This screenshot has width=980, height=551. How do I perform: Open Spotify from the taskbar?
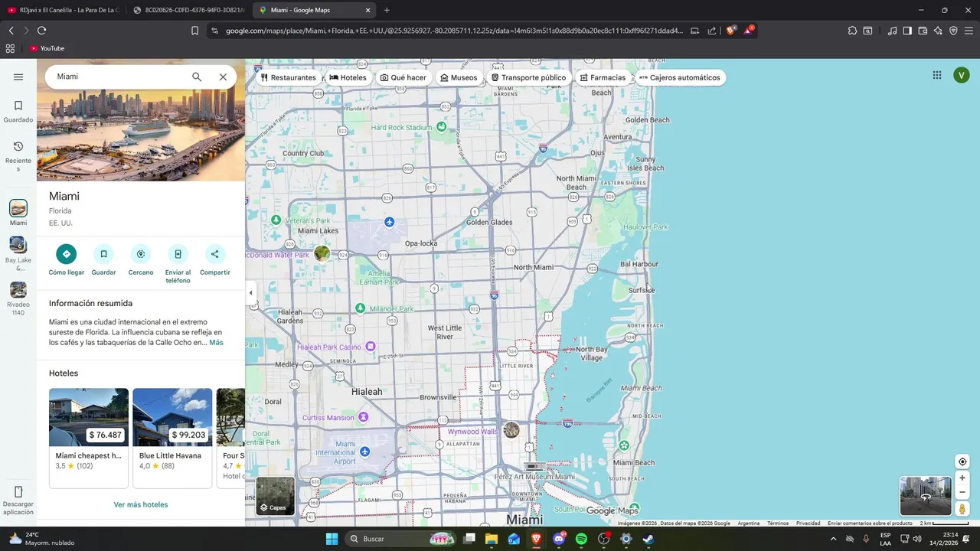pyautogui.click(x=581, y=539)
